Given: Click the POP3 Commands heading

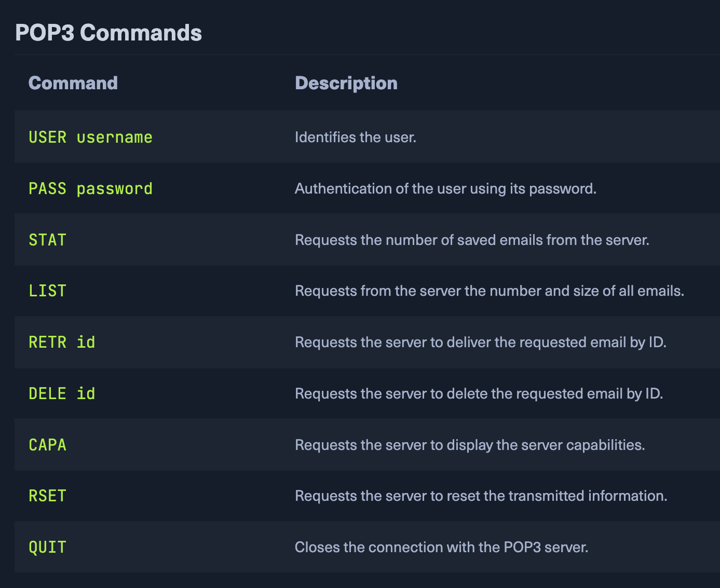Looking at the screenshot, I should (108, 33).
